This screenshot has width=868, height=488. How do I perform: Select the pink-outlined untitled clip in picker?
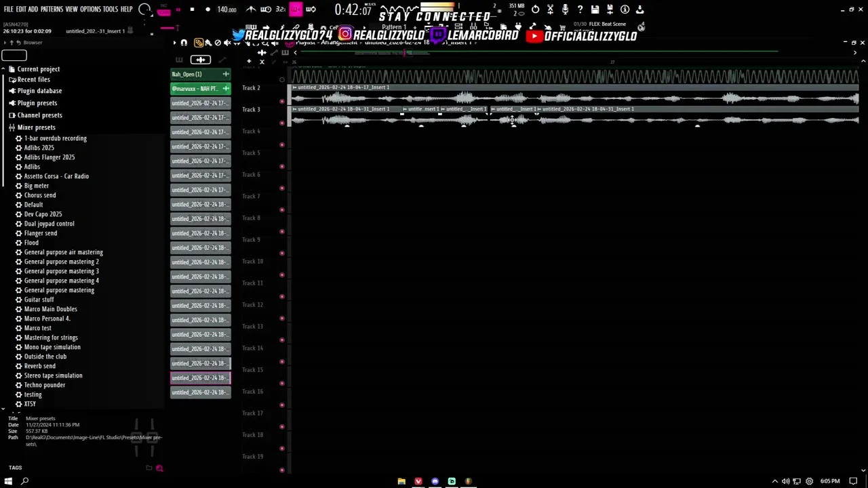point(200,378)
